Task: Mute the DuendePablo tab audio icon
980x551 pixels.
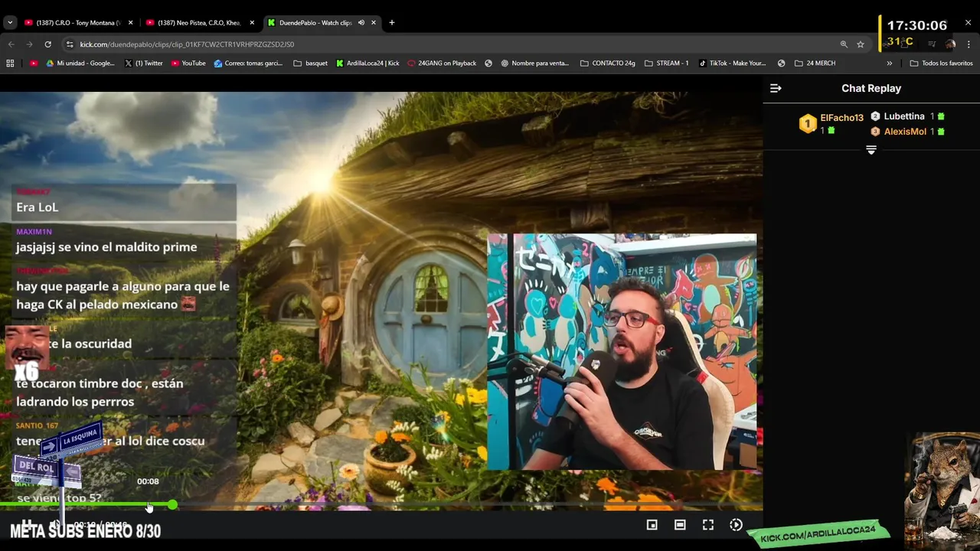Action: (361, 23)
